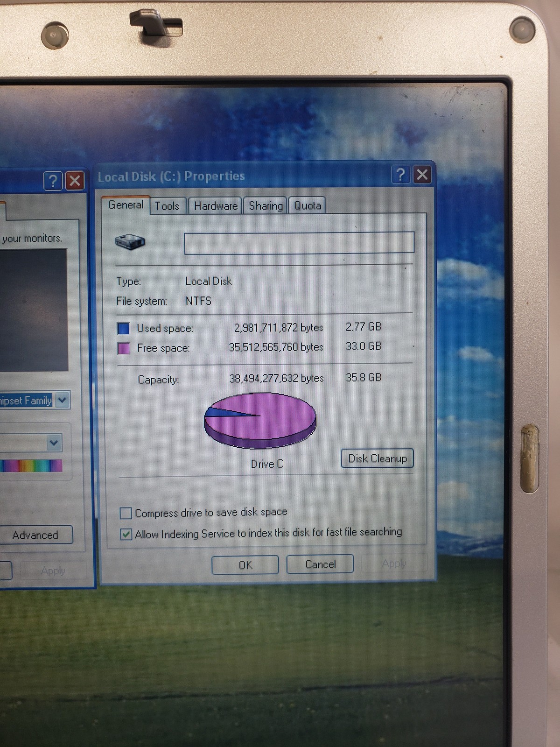Click the 2,981,711,872 bytes used space text
Image resolution: width=560 pixels, height=747 pixels.
click(279, 328)
